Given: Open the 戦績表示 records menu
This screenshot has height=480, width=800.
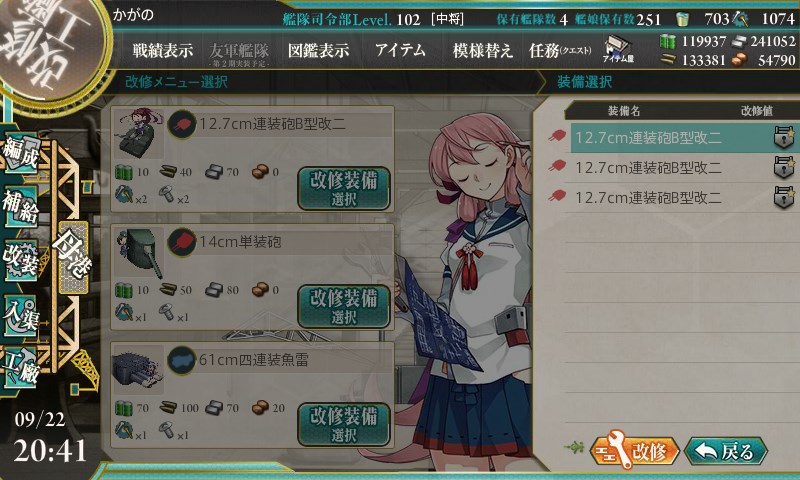Looking at the screenshot, I should pos(163,50).
